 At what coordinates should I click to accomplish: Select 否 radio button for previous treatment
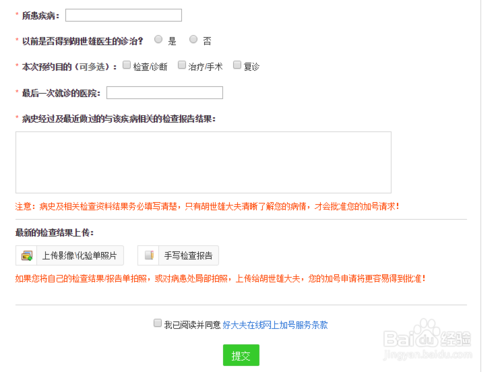click(193, 39)
